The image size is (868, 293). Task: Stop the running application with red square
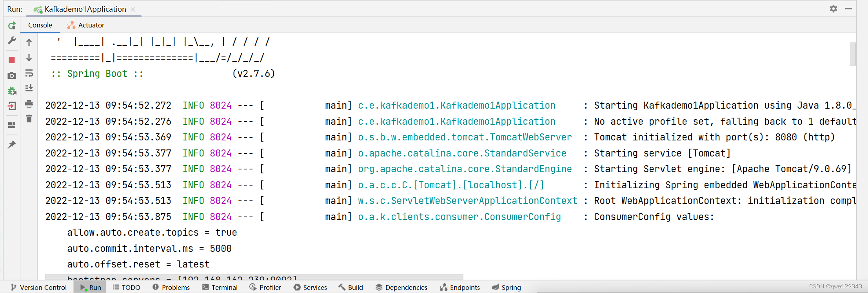[x=12, y=60]
